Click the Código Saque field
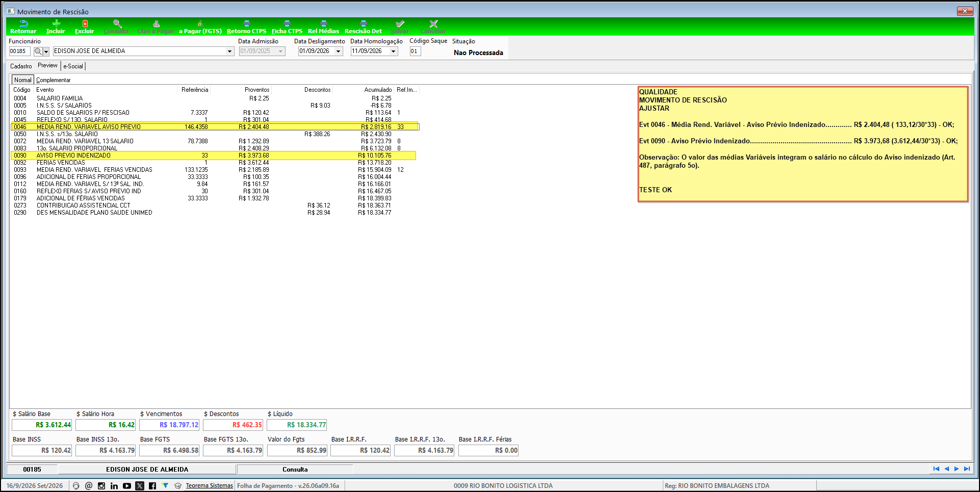The height and width of the screenshot is (492, 980). (415, 51)
